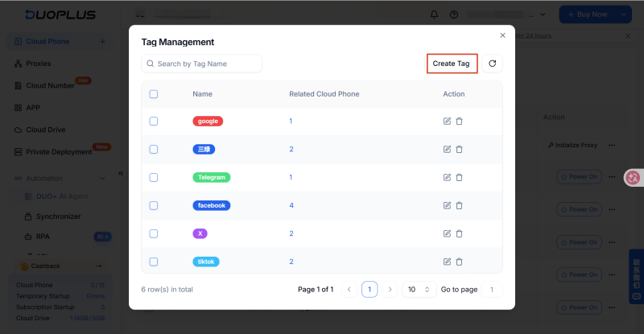Screen dimensions: 644x334
Task: Click Initialize Proxy button
Action: (x=572, y=145)
